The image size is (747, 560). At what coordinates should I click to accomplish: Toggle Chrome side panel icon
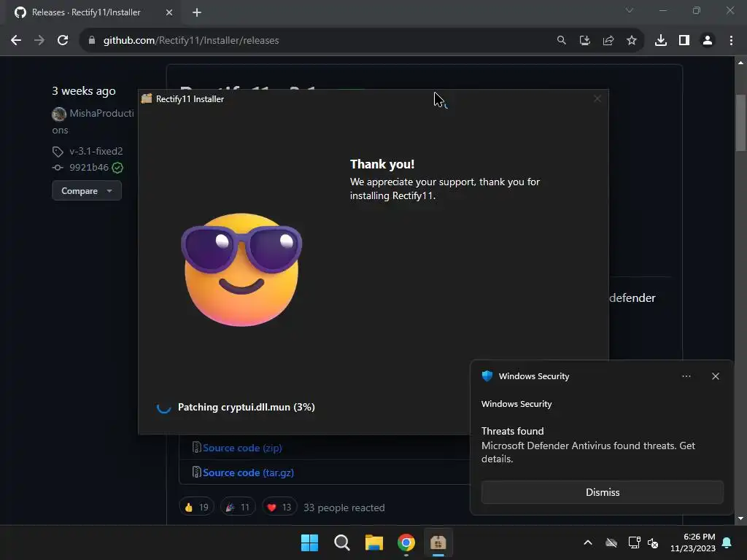[684, 41]
